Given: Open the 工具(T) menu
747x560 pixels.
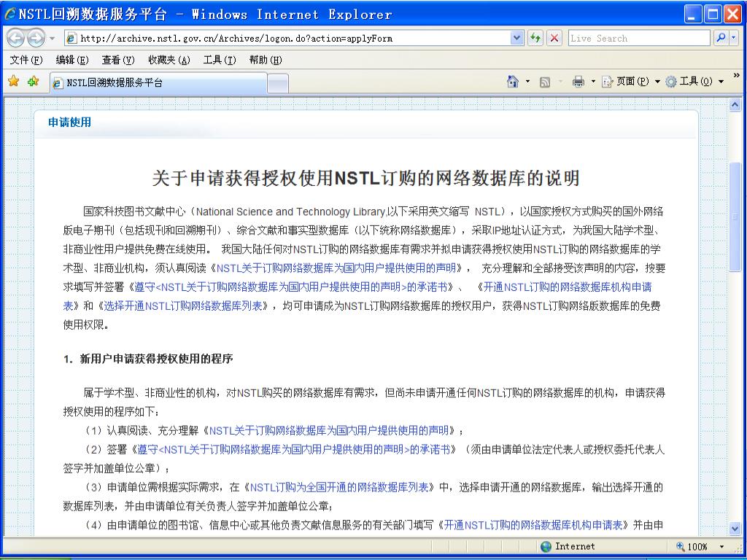Looking at the screenshot, I should [x=220, y=60].
